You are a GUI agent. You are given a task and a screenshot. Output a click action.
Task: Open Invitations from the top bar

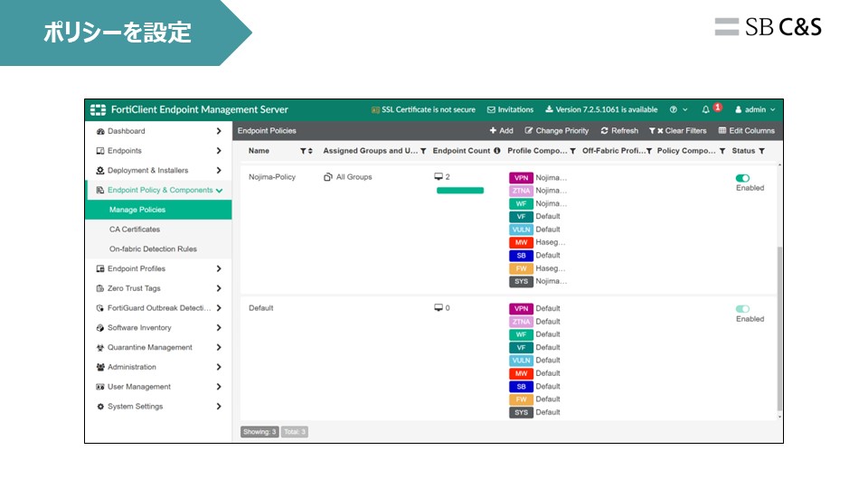(510, 109)
